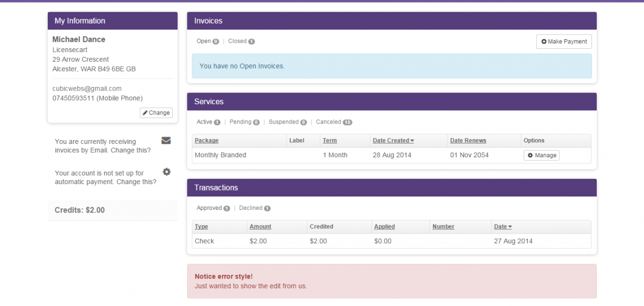Screen dimensions: 644x306
Task: Click the gear icon next to automatic payment notice
Action: (x=166, y=172)
